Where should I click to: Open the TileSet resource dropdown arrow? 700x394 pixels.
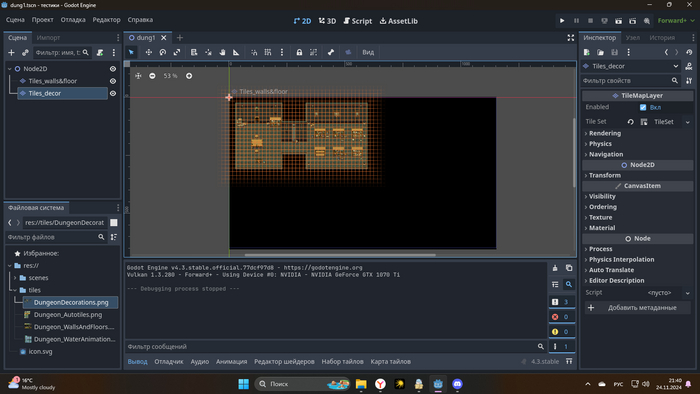(x=688, y=122)
